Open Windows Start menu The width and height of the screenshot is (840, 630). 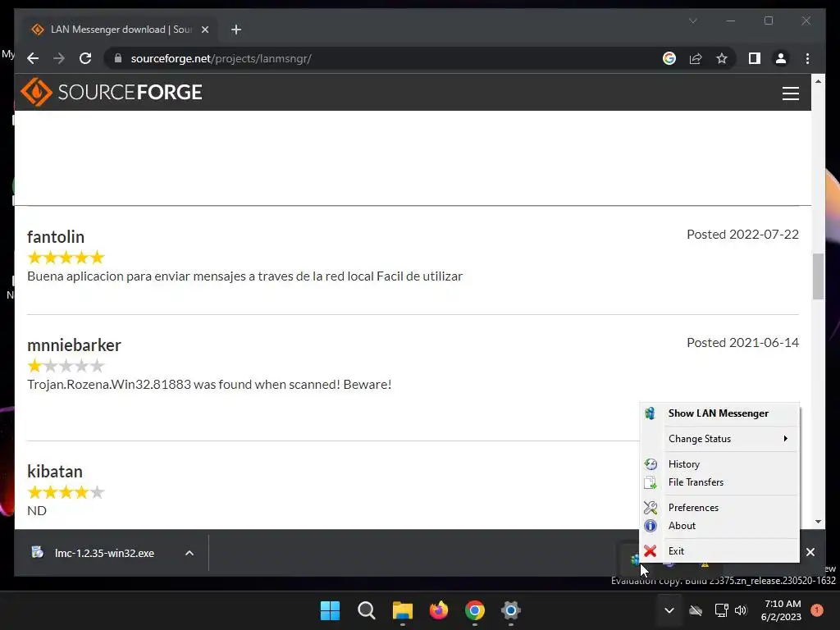(330, 610)
